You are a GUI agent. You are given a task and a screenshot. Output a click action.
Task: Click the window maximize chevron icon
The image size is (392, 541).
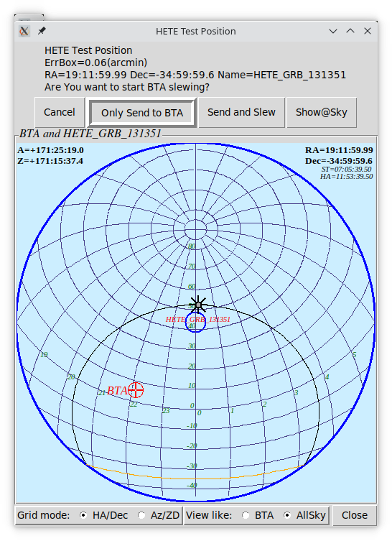coord(350,31)
